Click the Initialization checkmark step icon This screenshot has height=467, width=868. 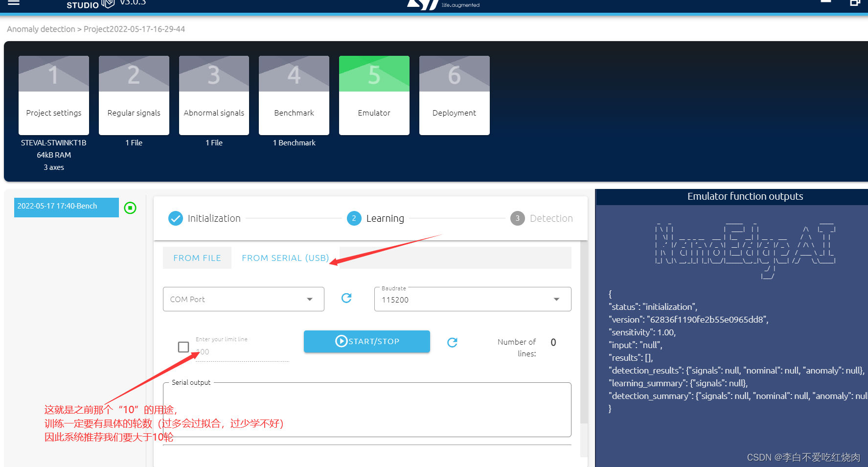tap(176, 218)
